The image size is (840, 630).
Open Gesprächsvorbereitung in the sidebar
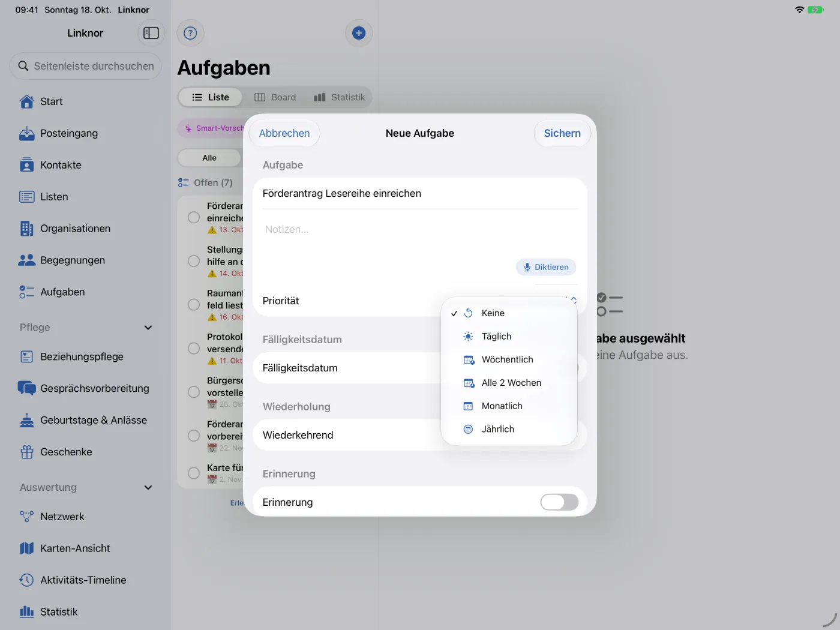coord(85,388)
